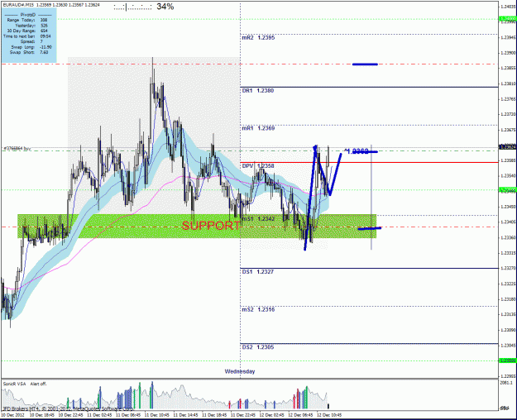The width and height of the screenshot is (517, 420).
Task: Click the 1.23045 price axis label
Action: 508,346
